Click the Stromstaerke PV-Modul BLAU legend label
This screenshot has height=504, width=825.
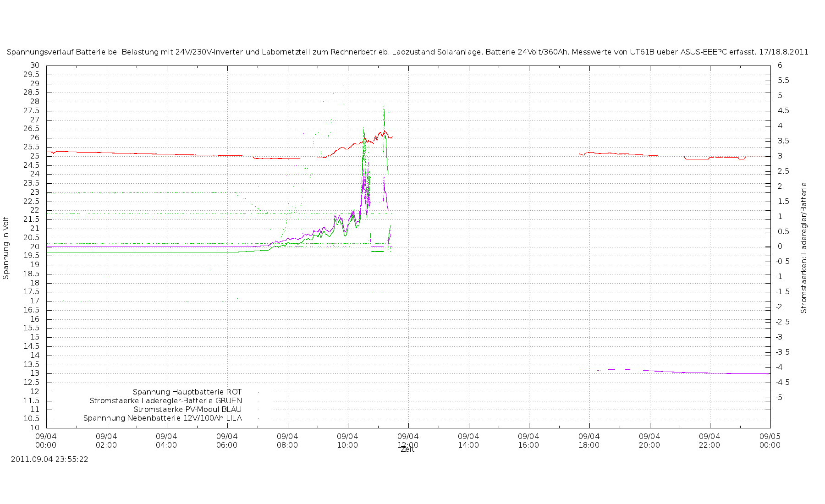coord(187,409)
